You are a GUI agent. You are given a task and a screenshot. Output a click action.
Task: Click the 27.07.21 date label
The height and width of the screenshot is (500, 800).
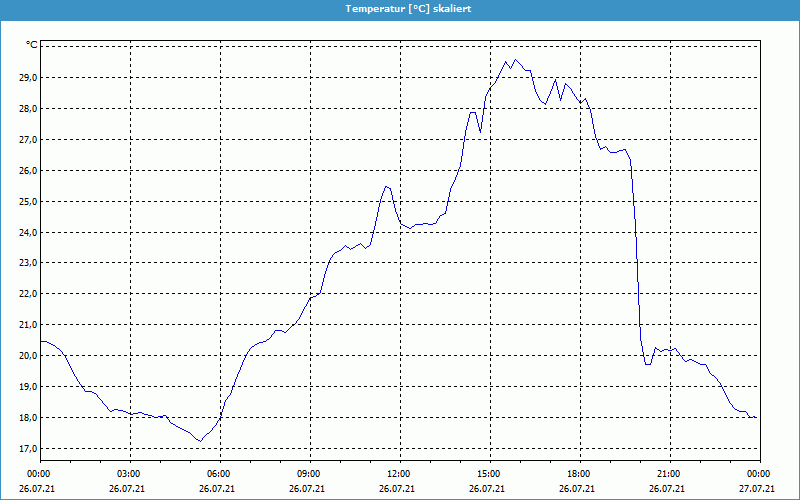pyautogui.click(x=758, y=489)
